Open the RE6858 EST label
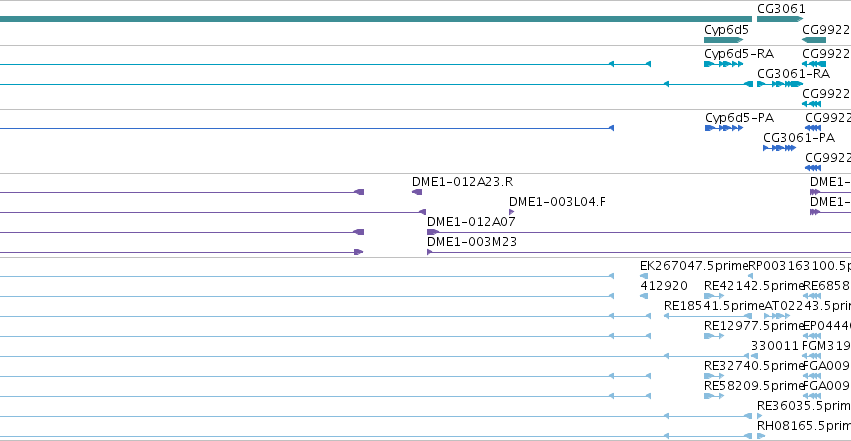This screenshot has height=441, width=851. (x=827, y=286)
